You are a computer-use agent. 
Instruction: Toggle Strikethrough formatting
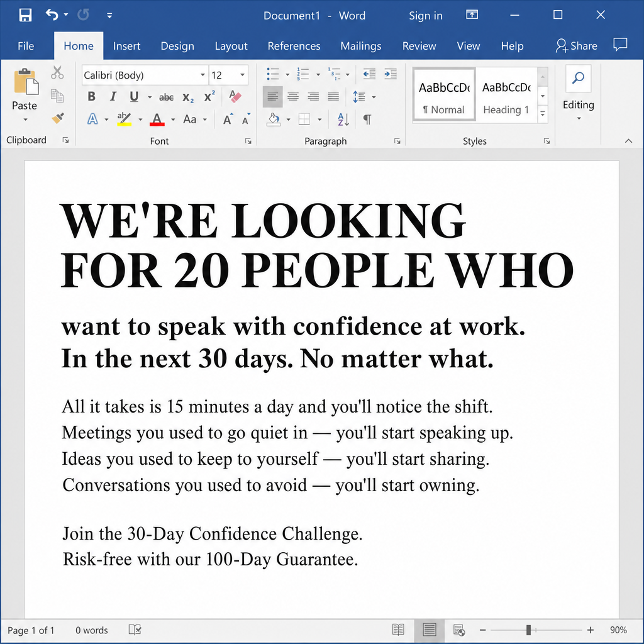click(166, 97)
